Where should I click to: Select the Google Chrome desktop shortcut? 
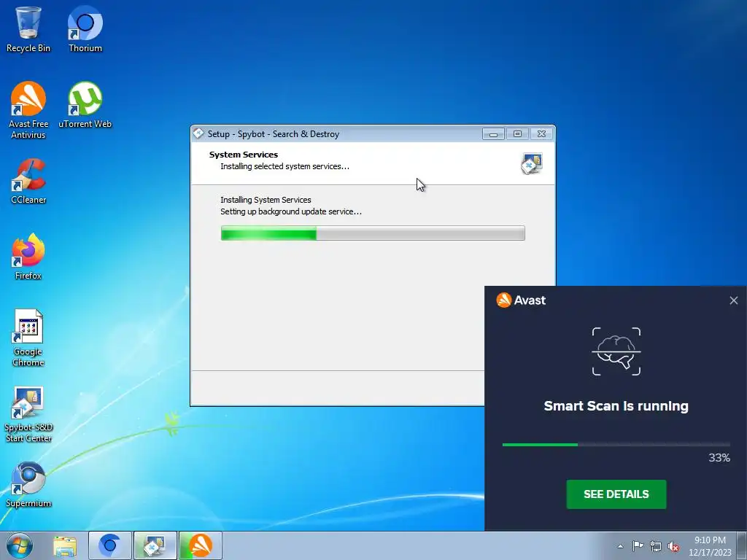(28, 338)
